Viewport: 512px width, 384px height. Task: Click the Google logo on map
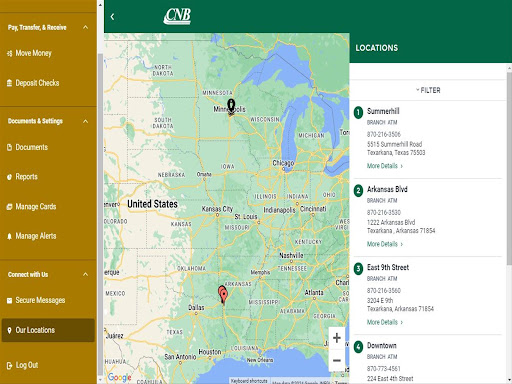(119, 377)
